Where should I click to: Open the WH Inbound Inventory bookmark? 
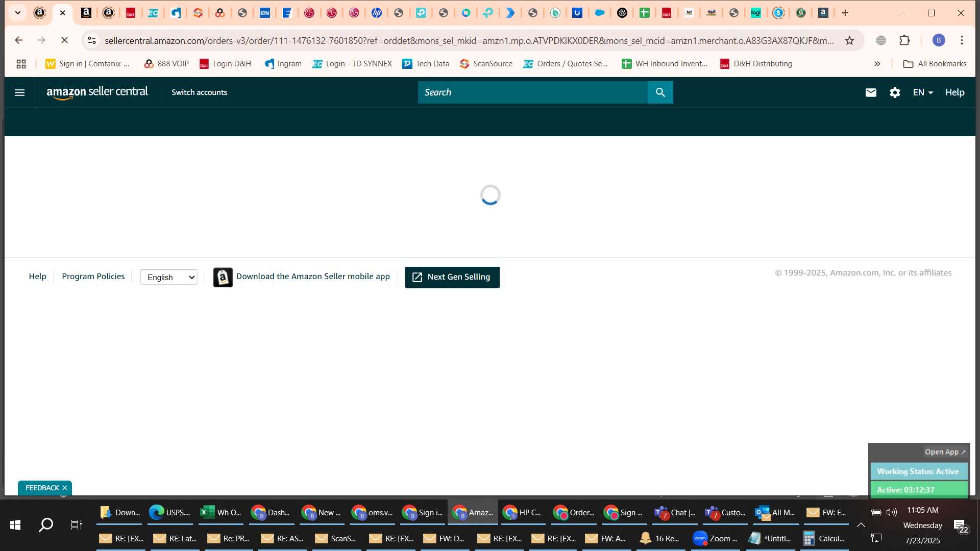pos(665,64)
